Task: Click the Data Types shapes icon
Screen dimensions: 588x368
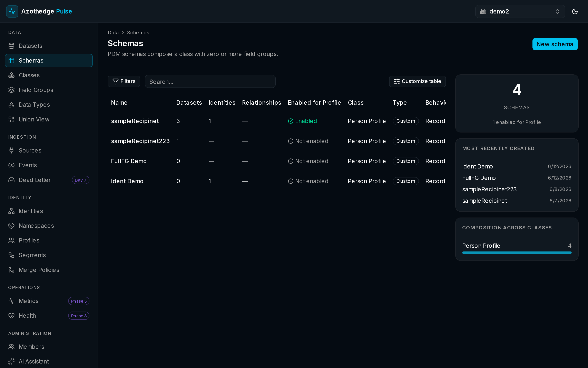Action: (x=11, y=105)
